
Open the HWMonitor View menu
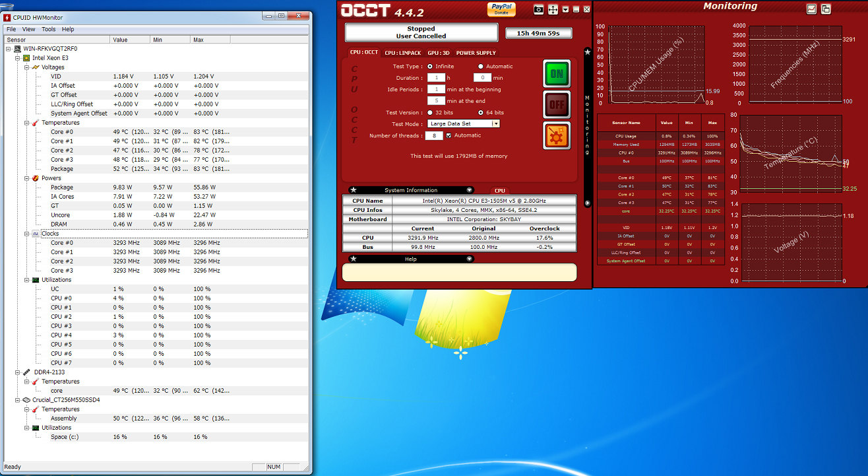(x=29, y=29)
